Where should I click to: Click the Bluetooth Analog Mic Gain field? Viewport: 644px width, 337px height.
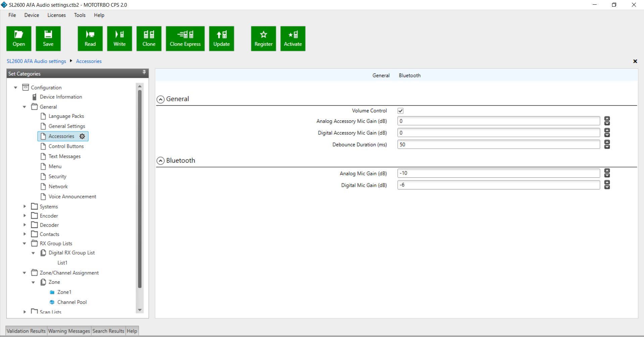tap(498, 173)
